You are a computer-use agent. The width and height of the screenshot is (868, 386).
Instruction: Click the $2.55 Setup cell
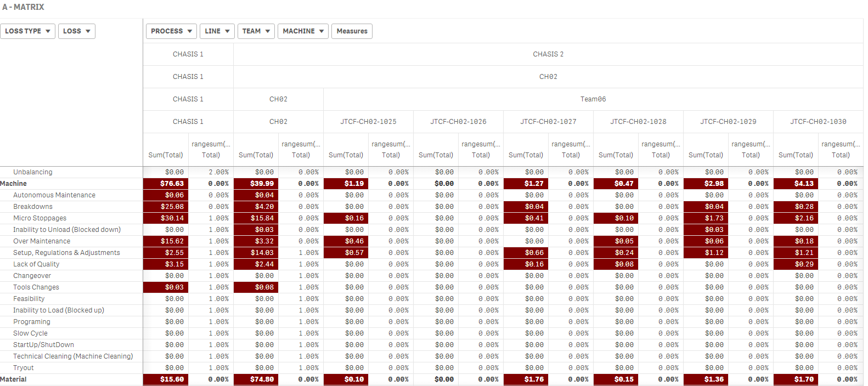tap(166, 253)
